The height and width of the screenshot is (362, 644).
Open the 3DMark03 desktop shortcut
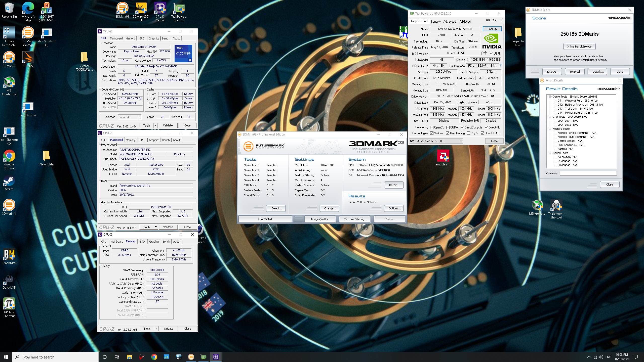122,11
